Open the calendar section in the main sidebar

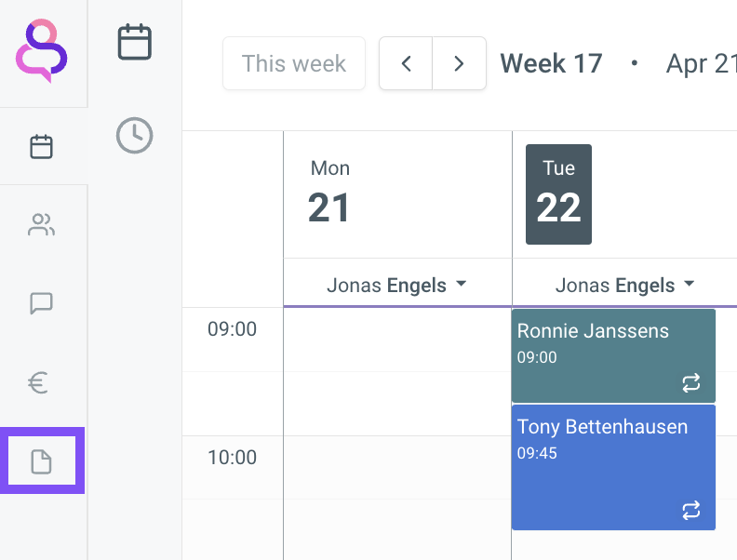coord(41,147)
